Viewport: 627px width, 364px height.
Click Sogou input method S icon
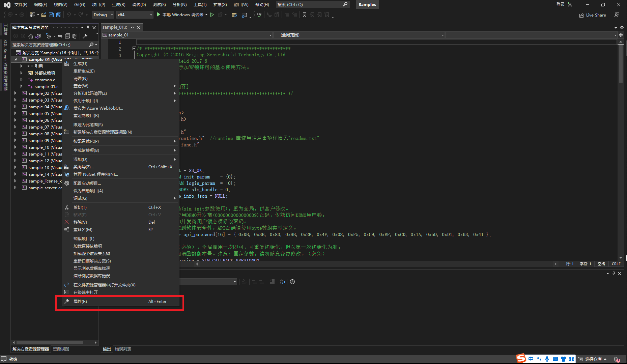[x=521, y=358]
